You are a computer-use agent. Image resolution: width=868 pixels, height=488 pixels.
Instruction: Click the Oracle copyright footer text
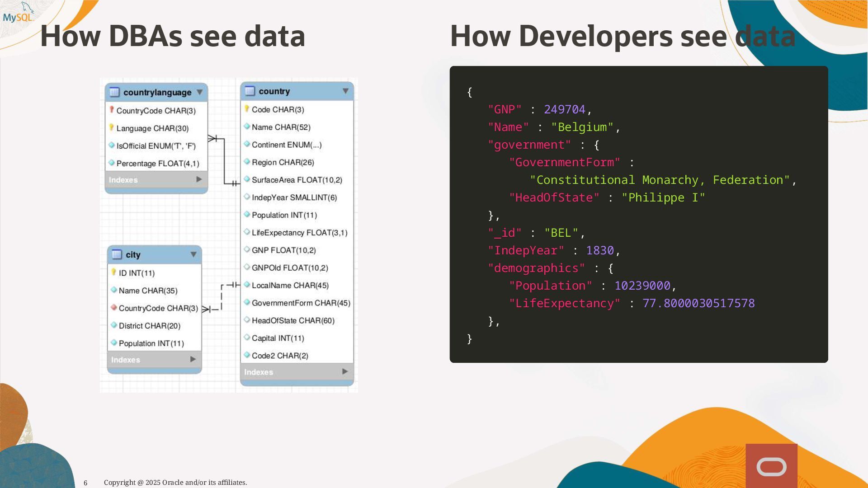pyautogui.click(x=175, y=483)
